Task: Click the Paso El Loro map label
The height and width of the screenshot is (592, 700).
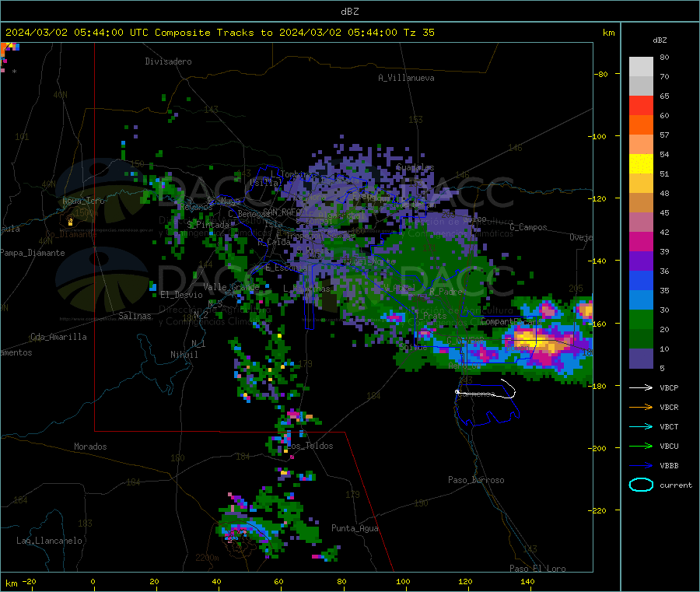Action: (x=537, y=569)
